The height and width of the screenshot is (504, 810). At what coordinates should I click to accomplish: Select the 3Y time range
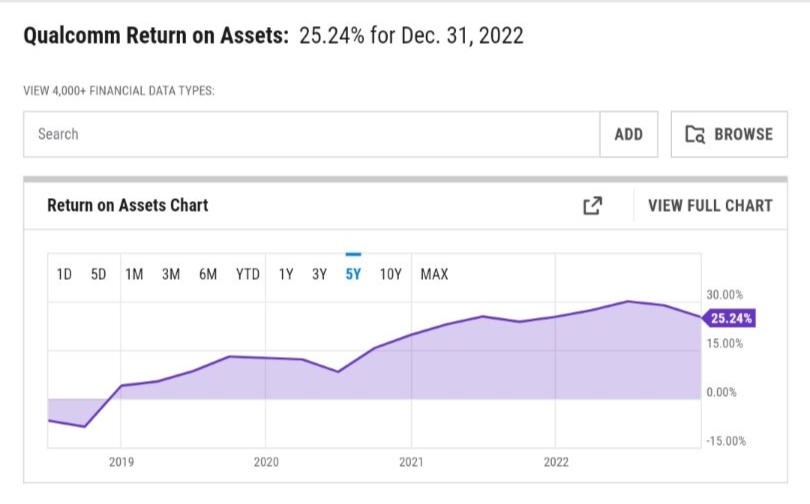click(319, 274)
